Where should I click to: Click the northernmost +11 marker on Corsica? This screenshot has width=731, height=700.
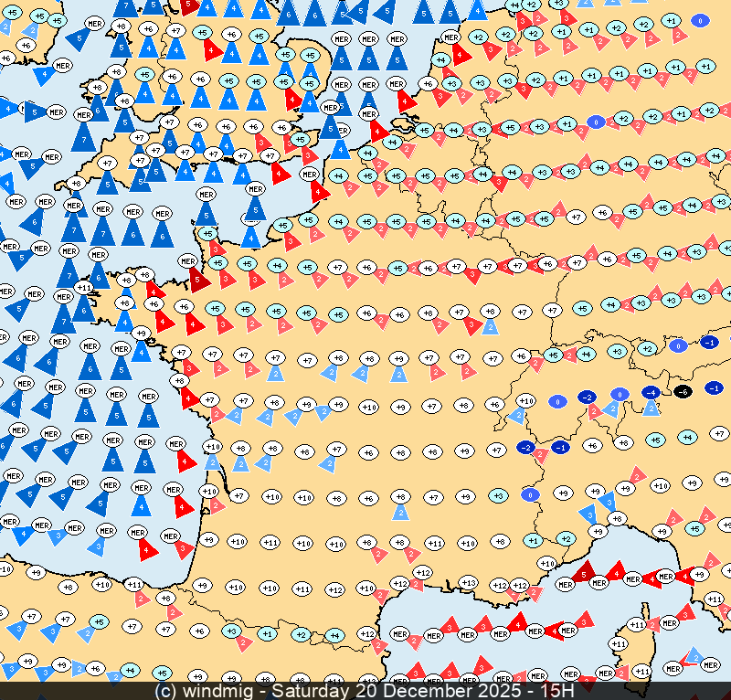[x=637, y=625]
